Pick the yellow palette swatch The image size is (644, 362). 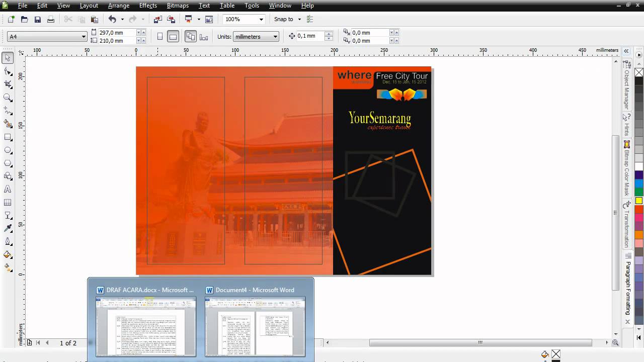[x=639, y=201]
